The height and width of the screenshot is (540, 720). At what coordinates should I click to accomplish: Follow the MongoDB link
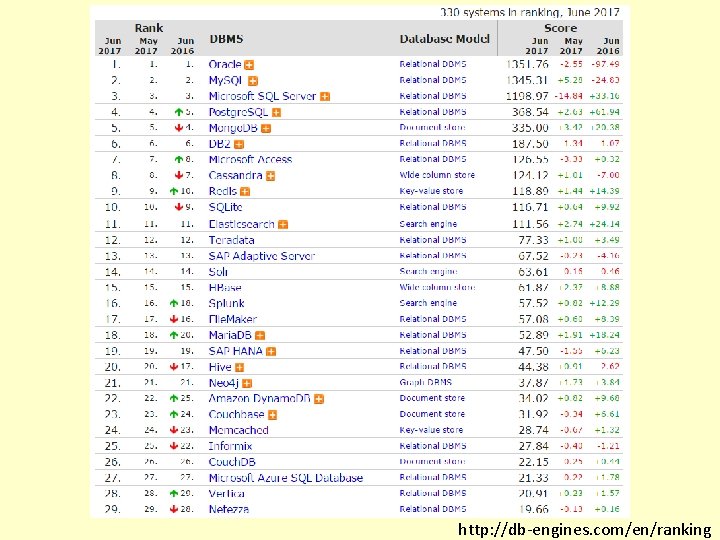pos(233,128)
